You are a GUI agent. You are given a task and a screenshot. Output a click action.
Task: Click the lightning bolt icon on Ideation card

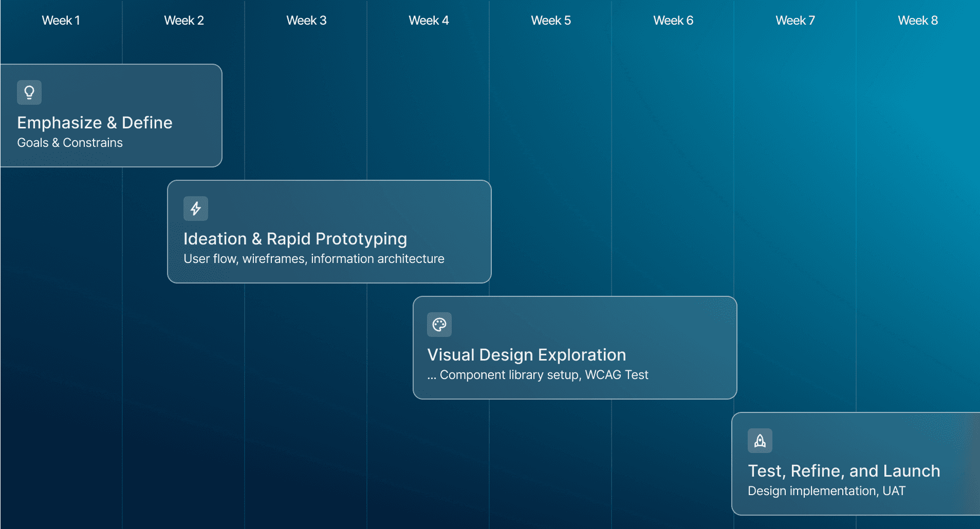click(x=196, y=209)
